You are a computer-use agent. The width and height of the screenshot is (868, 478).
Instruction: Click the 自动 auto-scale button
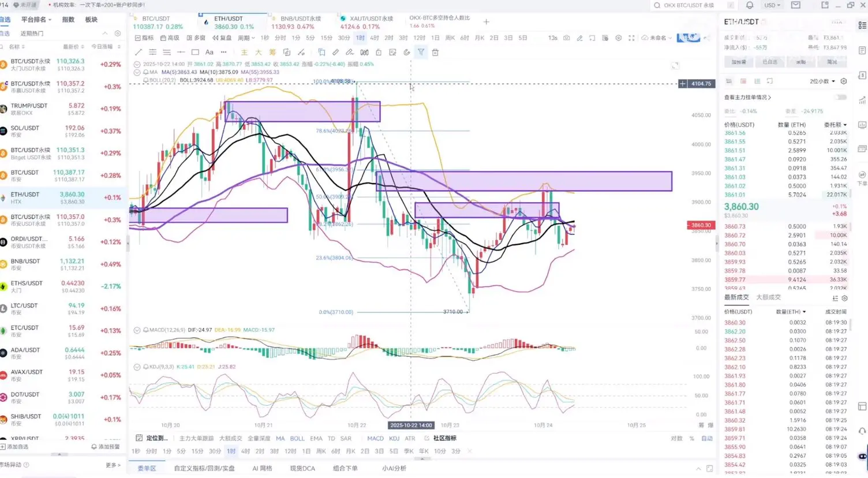(x=707, y=439)
